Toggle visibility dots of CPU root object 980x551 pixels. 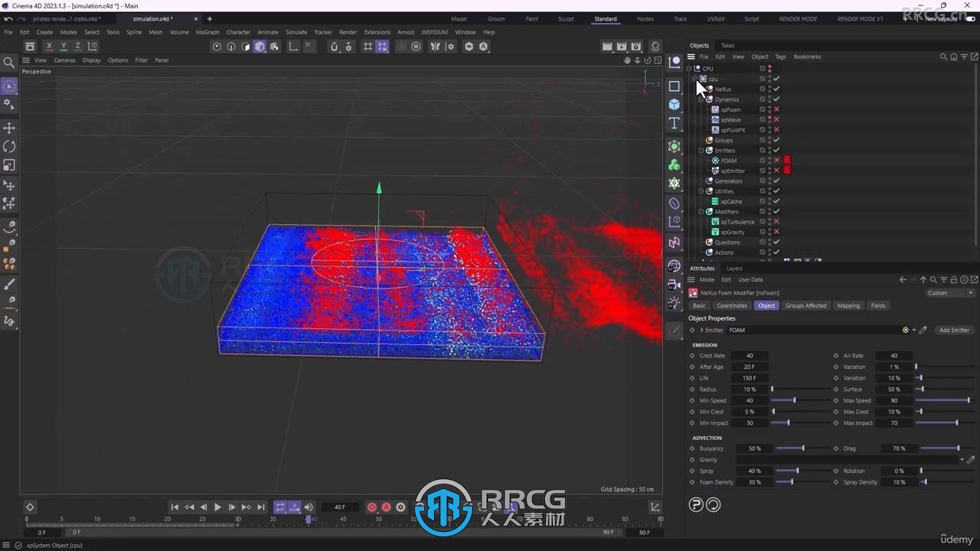click(769, 69)
